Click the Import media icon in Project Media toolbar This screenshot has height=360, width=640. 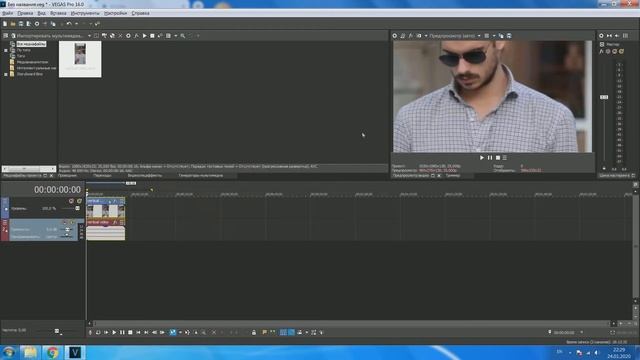[x=13, y=36]
